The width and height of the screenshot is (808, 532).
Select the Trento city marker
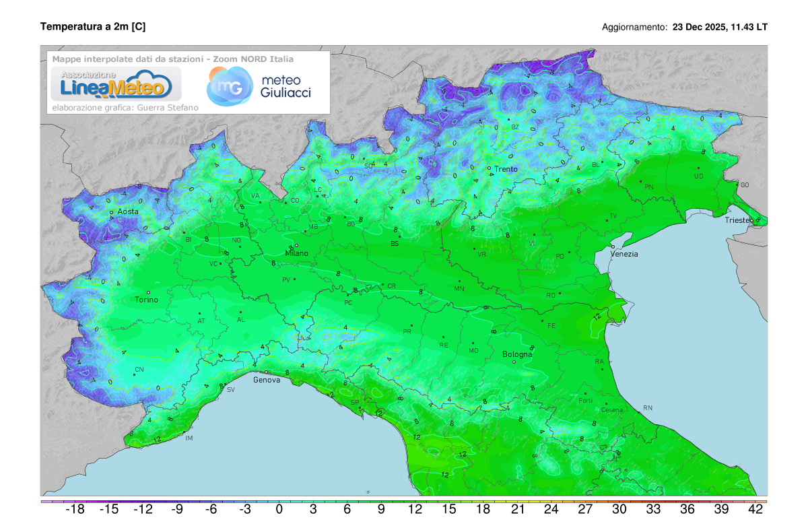point(490,168)
